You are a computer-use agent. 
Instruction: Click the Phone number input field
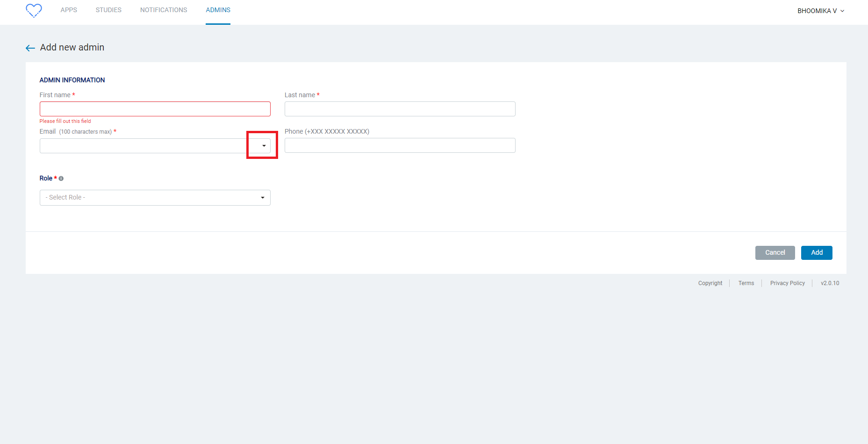pyautogui.click(x=400, y=145)
